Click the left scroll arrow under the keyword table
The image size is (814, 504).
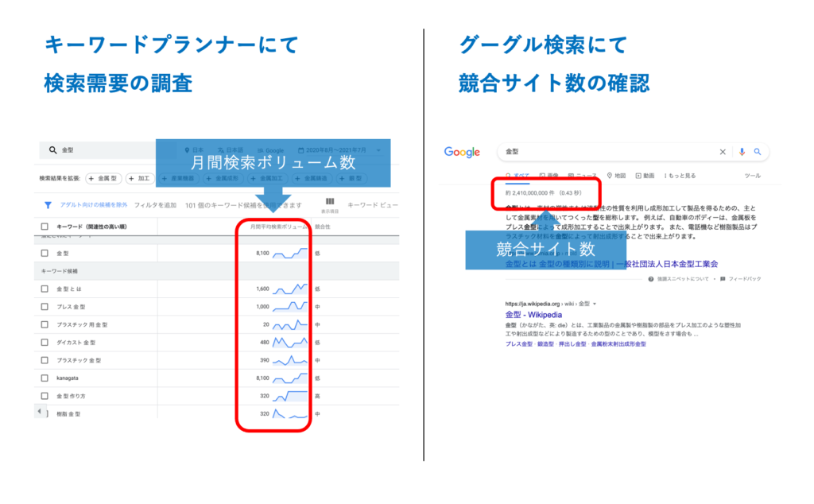tap(40, 412)
